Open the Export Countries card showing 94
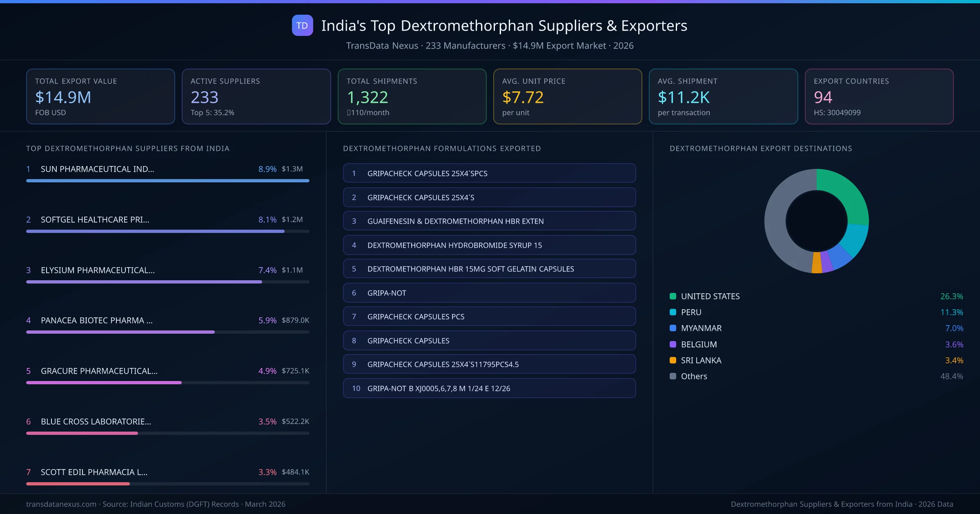This screenshot has height=514, width=980. click(x=879, y=96)
